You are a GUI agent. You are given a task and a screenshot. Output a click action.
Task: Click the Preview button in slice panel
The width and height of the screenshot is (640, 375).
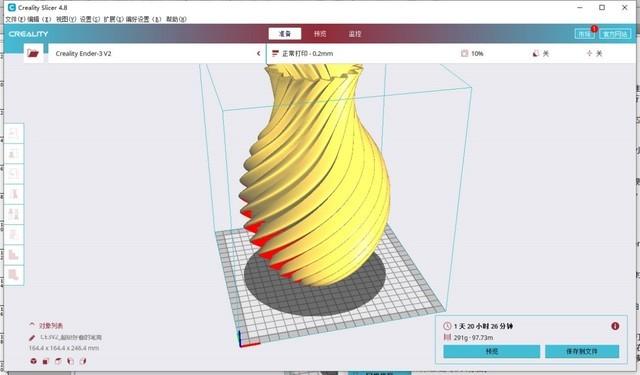point(491,351)
